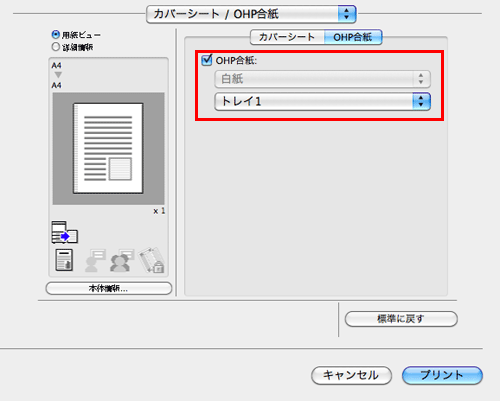Select the 用紙ビュー radio button
Viewport: 500px width, 401px height.
[x=56, y=35]
